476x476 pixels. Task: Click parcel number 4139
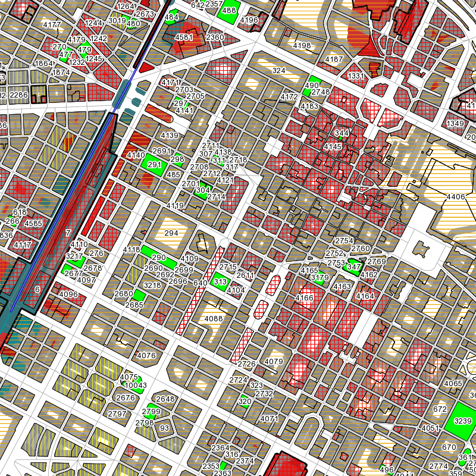pos(170,136)
